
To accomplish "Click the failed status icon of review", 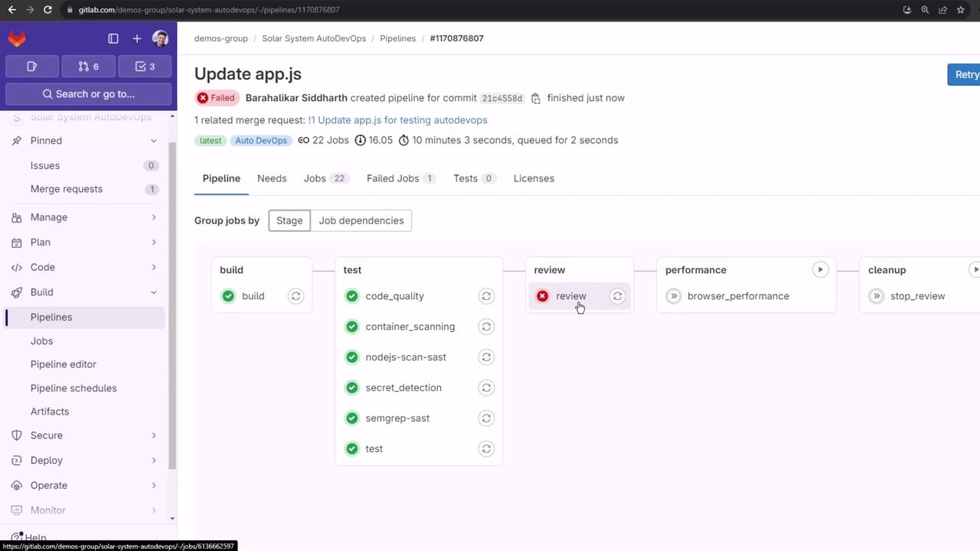I will 542,296.
